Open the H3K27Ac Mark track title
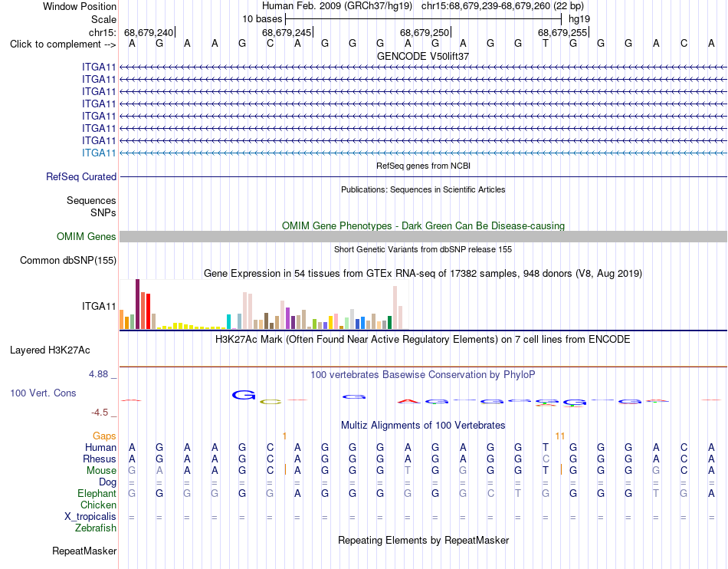Image resolution: width=728 pixels, height=569 pixels. click(x=423, y=339)
